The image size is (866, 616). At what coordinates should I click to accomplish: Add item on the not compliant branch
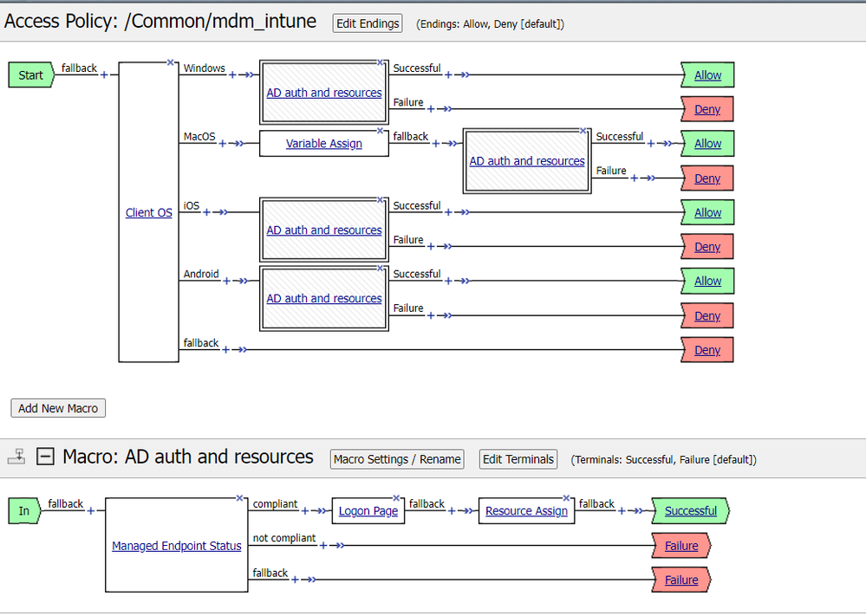(x=323, y=546)
